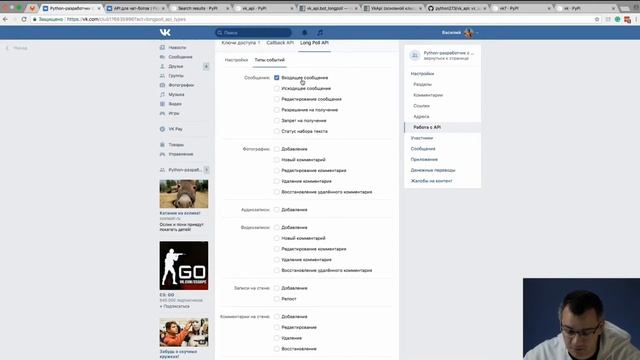This screenshot has width=640, height=360.
Task: Switch to the GitHub python273/vk_api browser tab
Action: coord(457,8)
